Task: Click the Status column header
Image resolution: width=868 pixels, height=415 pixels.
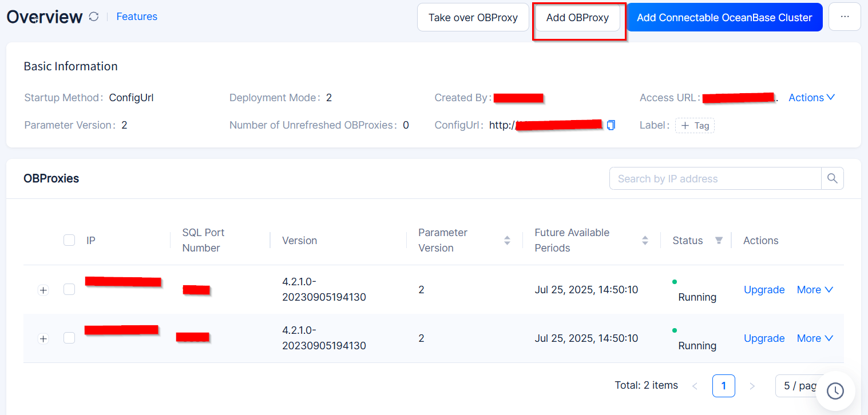Action: [x=687, y=241]
